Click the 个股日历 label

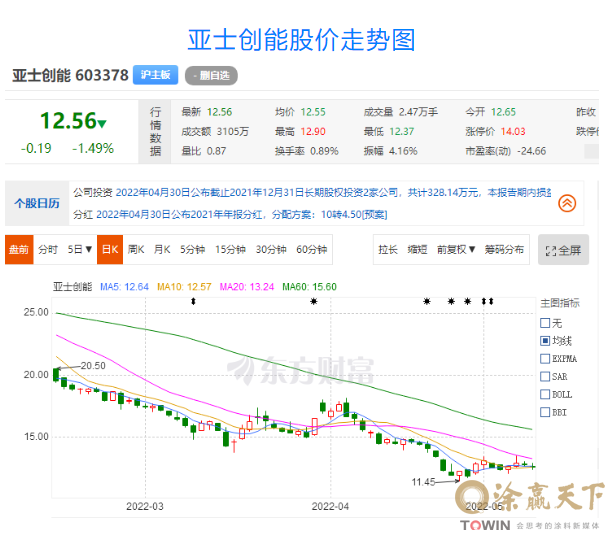click(37, 203)
